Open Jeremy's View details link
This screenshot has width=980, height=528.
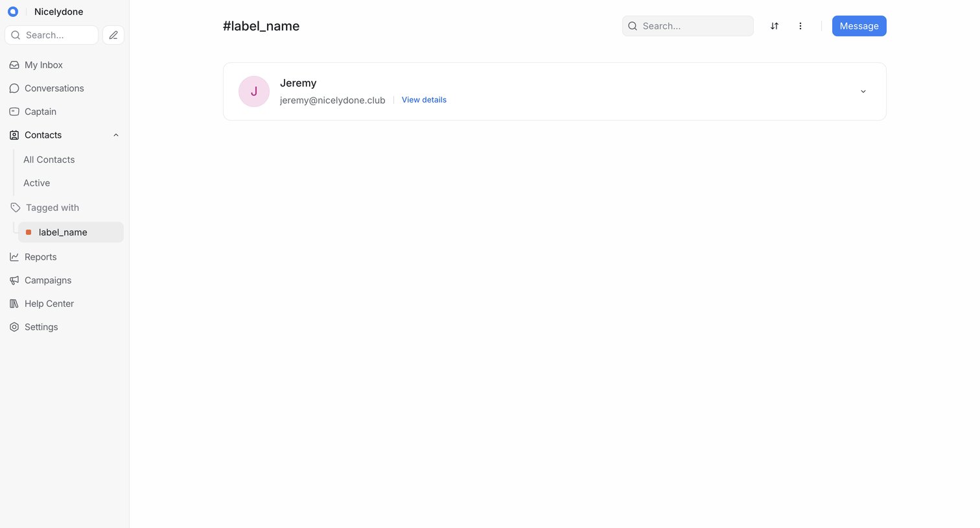point(424,100)
